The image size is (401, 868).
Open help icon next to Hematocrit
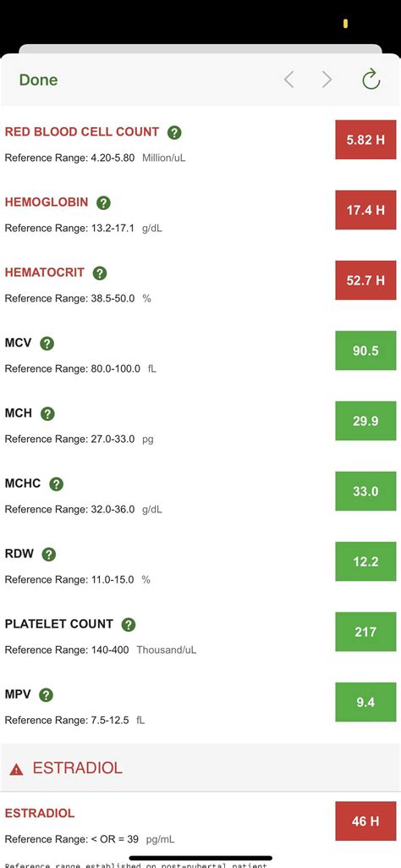click(x=100, y=273)
